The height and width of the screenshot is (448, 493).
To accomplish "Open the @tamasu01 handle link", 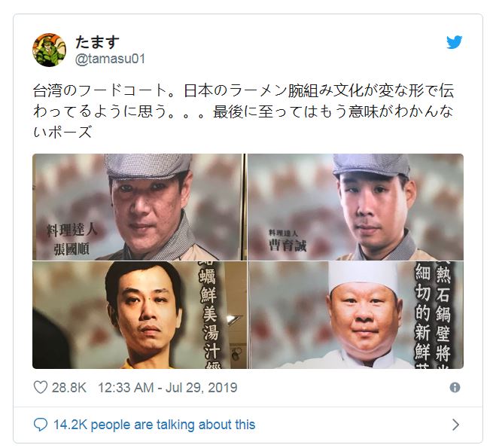I will click(110, 59).
